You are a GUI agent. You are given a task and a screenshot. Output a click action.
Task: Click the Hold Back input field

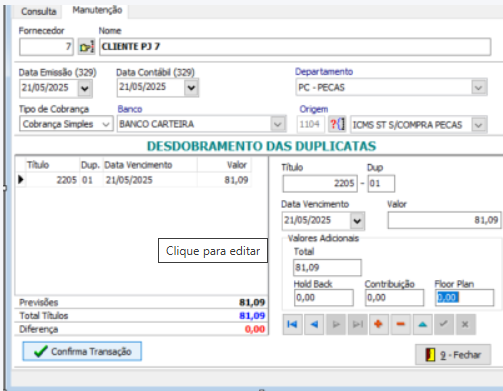(x=324, y=297)
